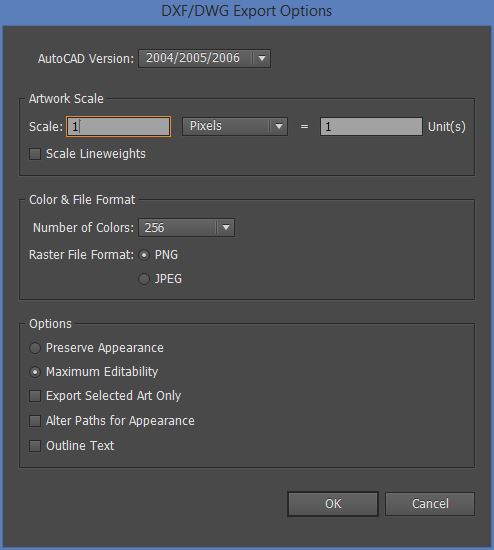494x550 pixels.
Task: Select the Maximum Editability option
Action: click(35, 372)
